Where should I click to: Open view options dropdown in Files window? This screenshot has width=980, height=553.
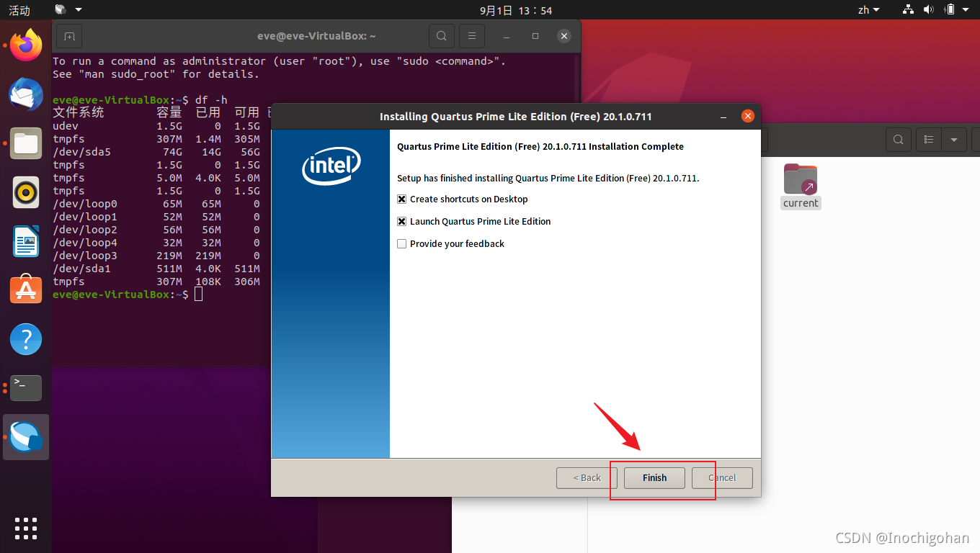(954, 140)
